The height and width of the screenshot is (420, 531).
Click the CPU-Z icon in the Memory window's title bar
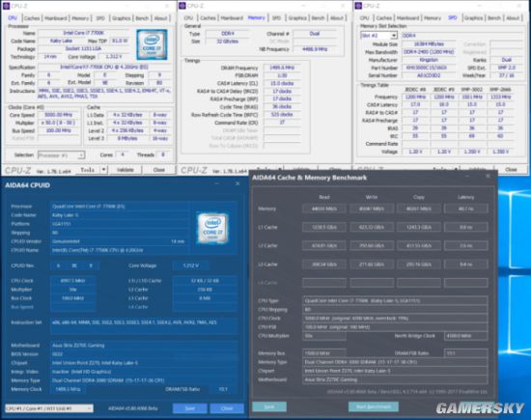coord(182,6)
